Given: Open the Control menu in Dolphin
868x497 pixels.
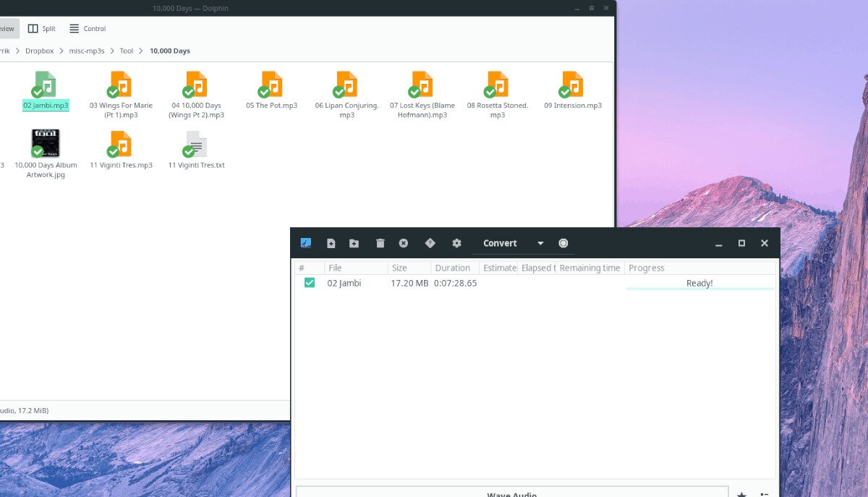Looking at the screenshot, I should (88, 29).
